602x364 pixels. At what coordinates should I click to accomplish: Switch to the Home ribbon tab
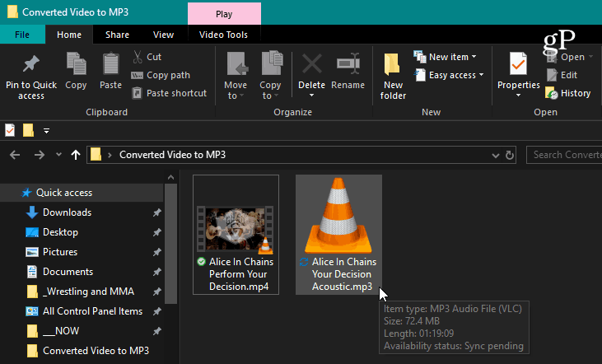click(x=69, y=35)
